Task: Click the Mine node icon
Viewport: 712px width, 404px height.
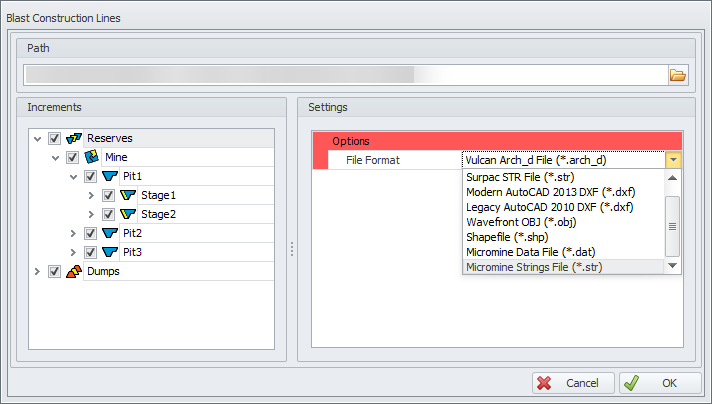Action: (x=92, y=157)
